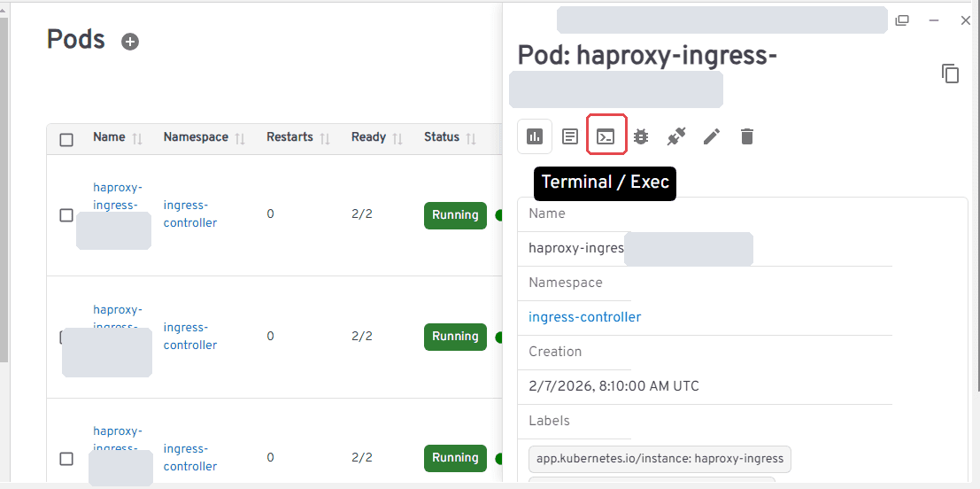The height and width of the screenshot is (489, 980).
Task: Toggle the select-all pods checkbox in the header
Action: coord(66,140)
